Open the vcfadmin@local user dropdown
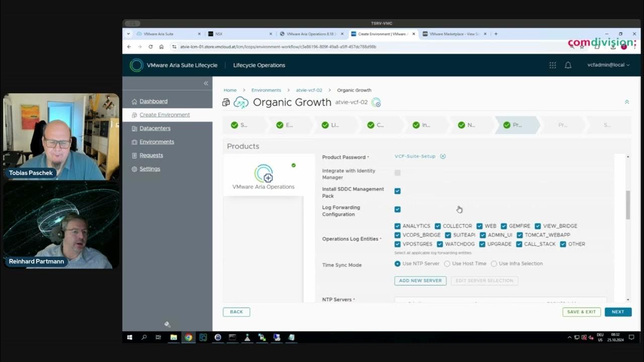The height and width of the screenshot is (362, 644). pyautogui.click(x=608, y=65)
